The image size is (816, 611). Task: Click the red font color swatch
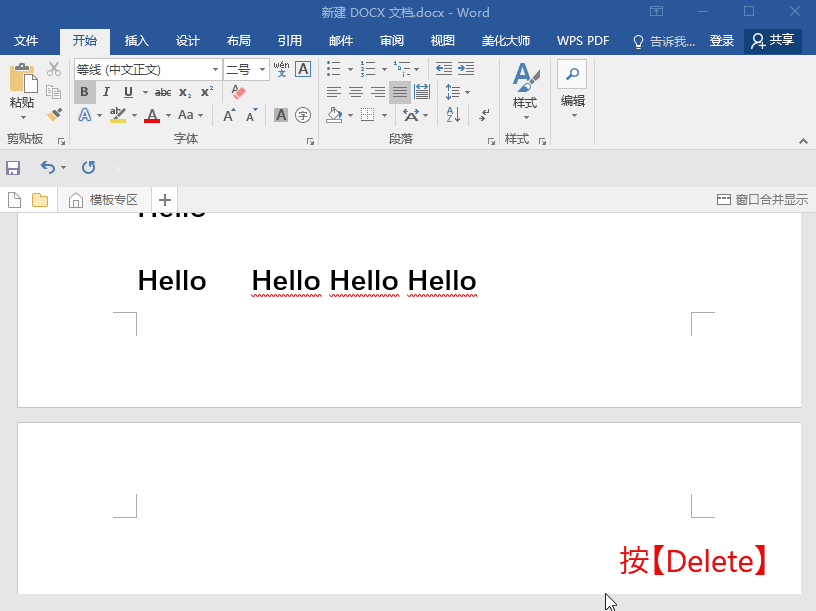tap(152, 116)
